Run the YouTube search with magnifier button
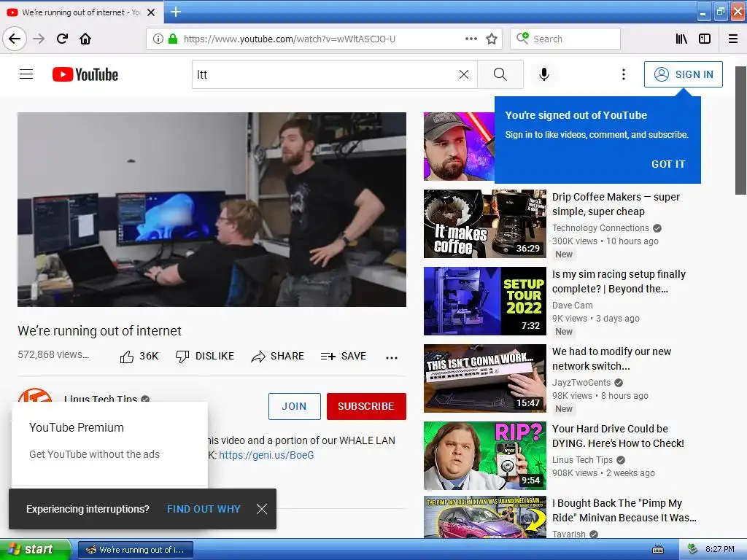 [x=500, y=74]
